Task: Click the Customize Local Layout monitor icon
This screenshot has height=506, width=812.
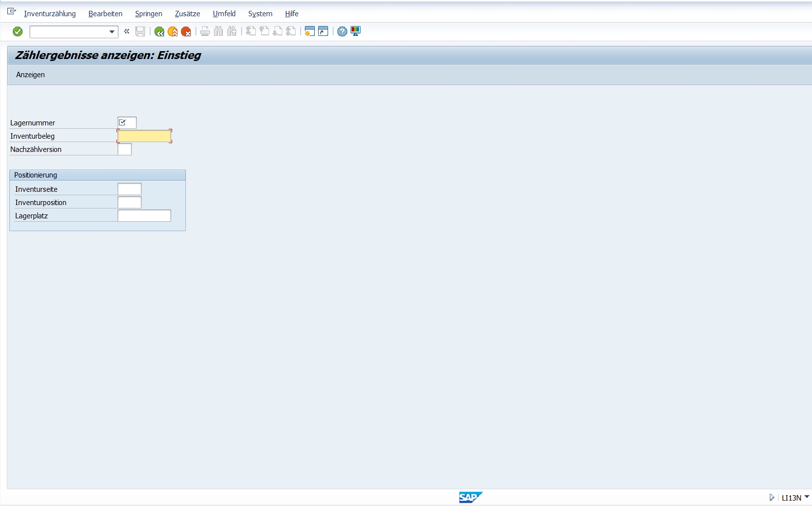Action: (356, 31)
